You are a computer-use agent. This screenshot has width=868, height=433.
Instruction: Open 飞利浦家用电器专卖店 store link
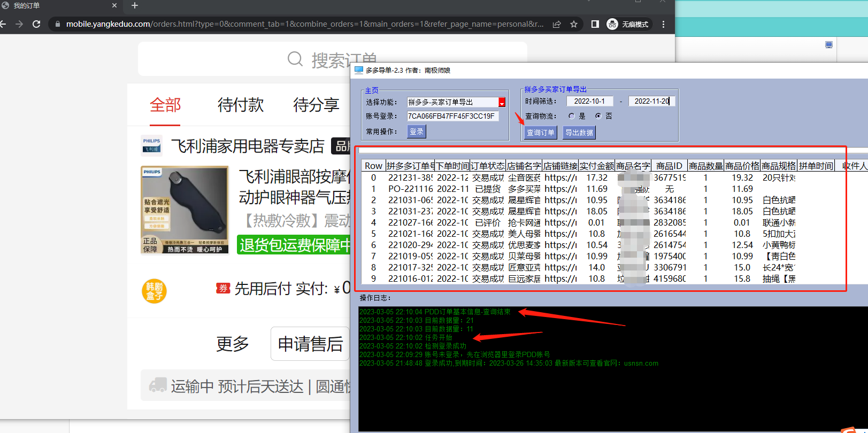click(x=248, y=145)
